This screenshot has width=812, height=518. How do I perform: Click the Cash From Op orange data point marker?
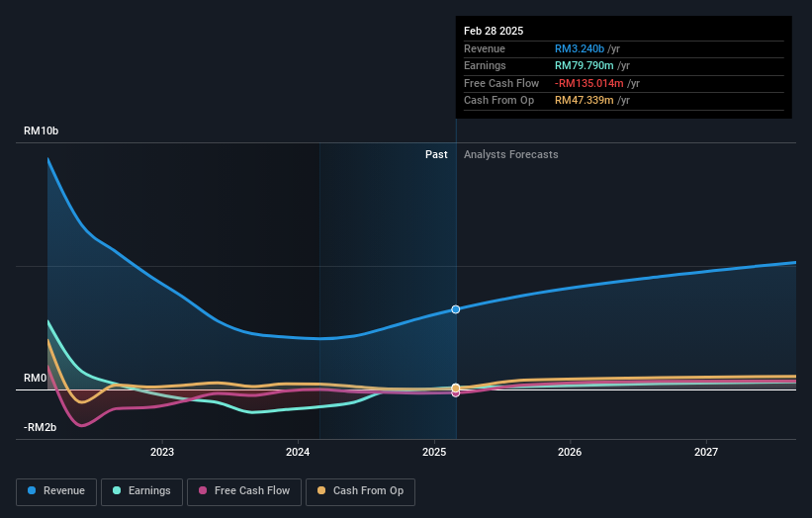coord(456,388)
